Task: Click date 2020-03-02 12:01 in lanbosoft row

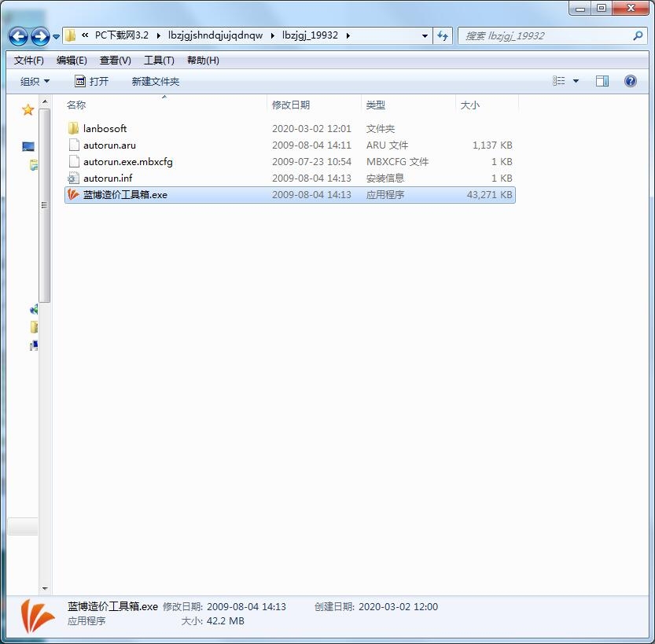Action: (311, 129)
